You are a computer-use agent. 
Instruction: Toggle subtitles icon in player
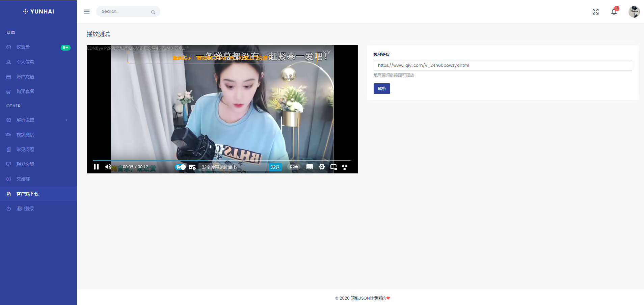click(310, 167)
